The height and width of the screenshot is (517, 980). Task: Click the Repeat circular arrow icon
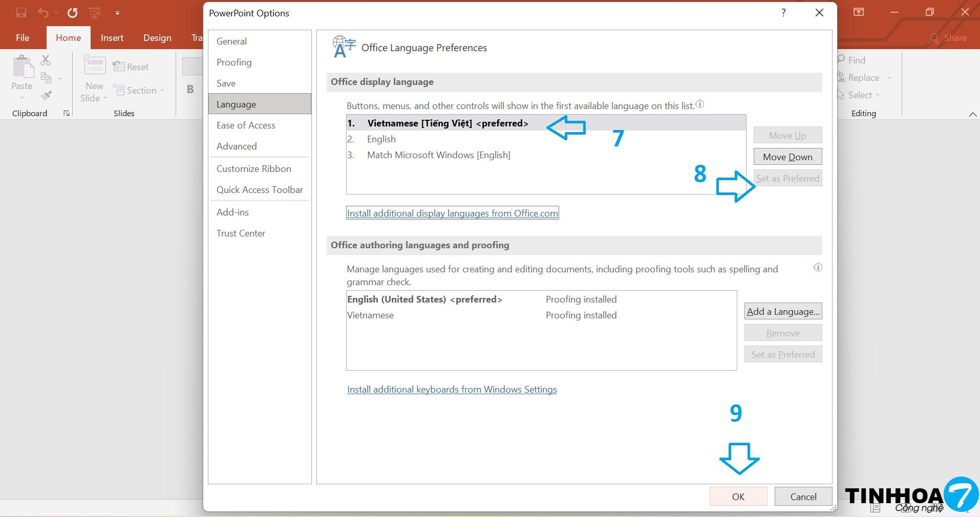pos(72,13)
